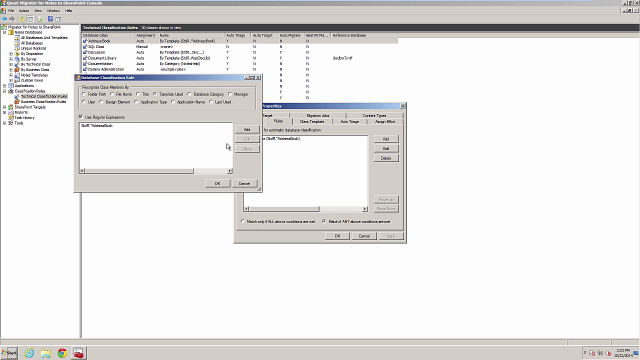Switch to the Migration Jobs tab
The height and width of the screenshot is (360, 640).
coord(318,116)
